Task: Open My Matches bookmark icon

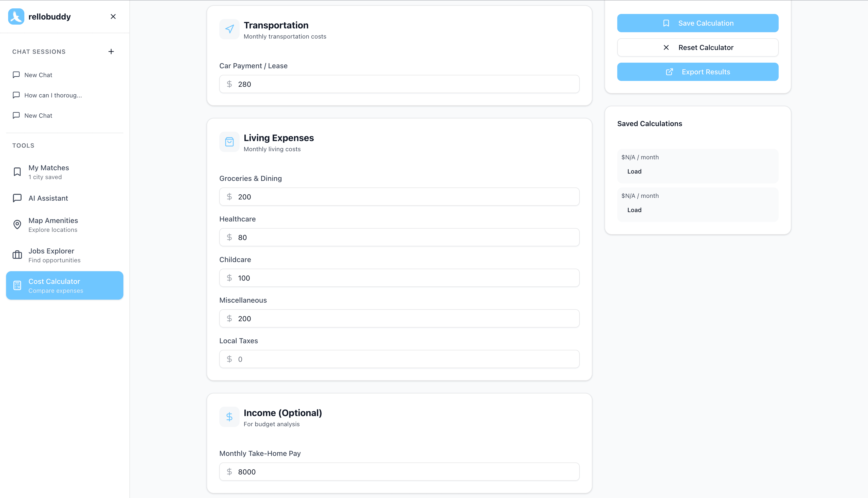Action: (x=17, y=172)
